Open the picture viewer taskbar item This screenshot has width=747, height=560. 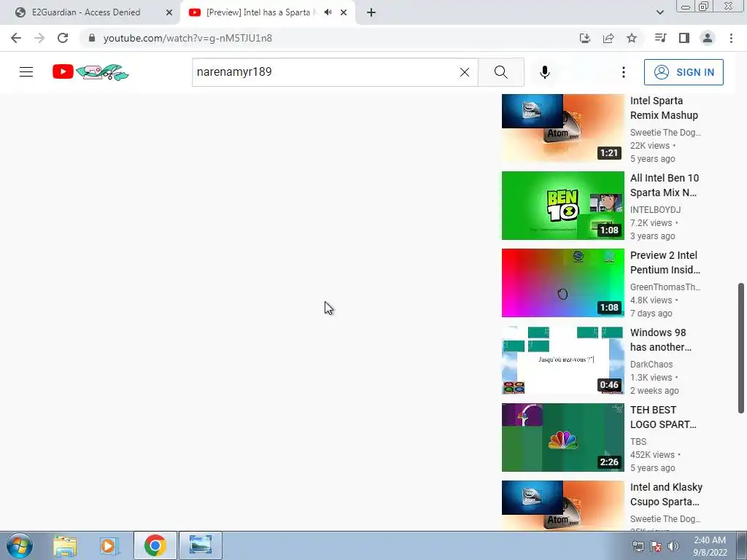click(x=201, y=545)
